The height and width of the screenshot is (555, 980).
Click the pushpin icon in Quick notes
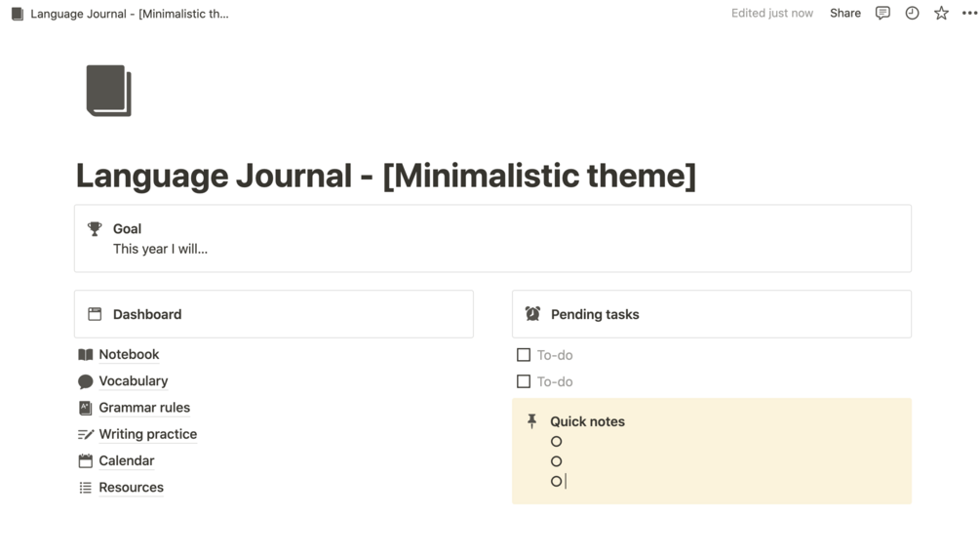(532, 421)
